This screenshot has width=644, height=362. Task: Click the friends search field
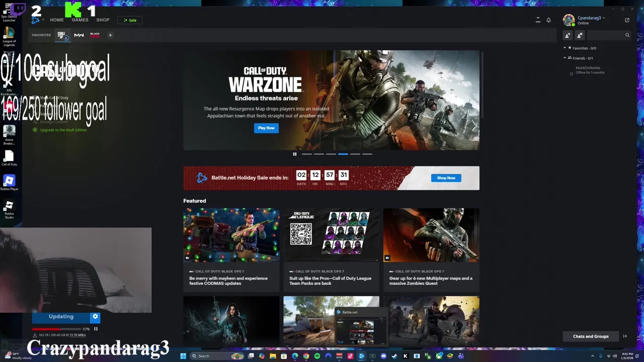(x=608, y=35)
